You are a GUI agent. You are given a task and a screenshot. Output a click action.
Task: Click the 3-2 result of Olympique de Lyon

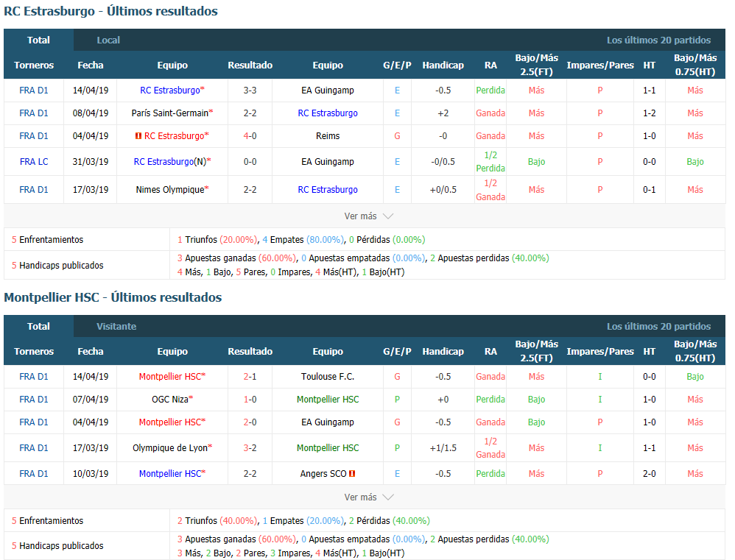[x=250, y=448]
